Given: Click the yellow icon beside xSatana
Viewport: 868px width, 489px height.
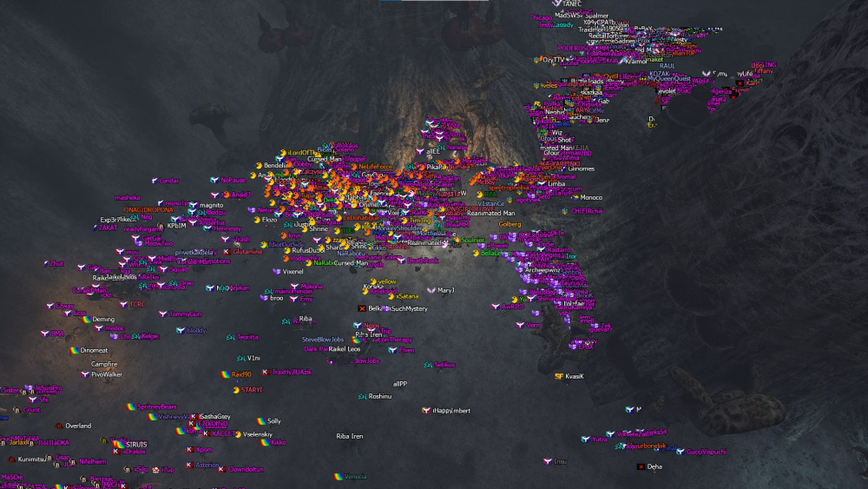Looking at the screenshot, I should pyautogui.click(x=391, y=296).
